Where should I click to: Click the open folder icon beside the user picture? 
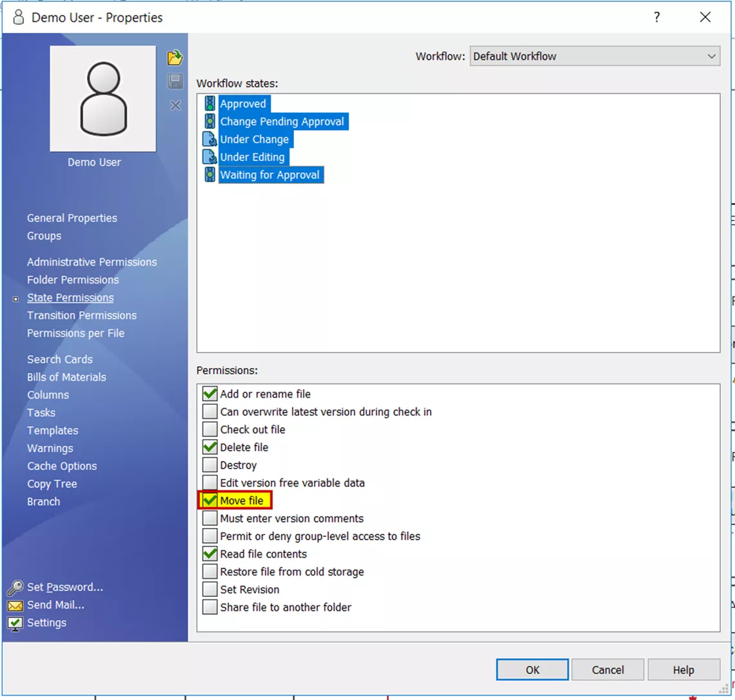[x=175, y=58]
